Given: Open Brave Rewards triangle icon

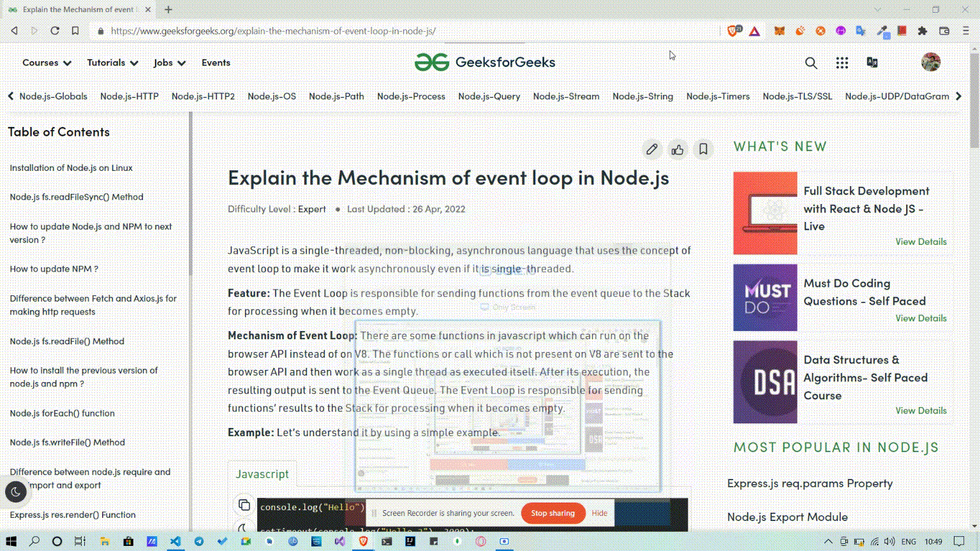Looking at the screenshot, I should coord(755,31).
